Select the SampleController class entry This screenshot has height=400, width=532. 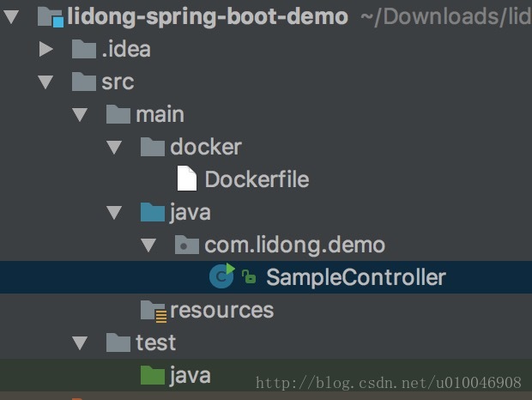355,277
